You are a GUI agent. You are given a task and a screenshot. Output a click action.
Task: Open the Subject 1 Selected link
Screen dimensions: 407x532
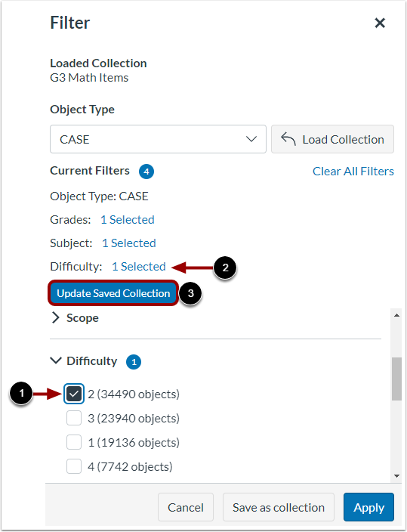click(x=129, y=243)
